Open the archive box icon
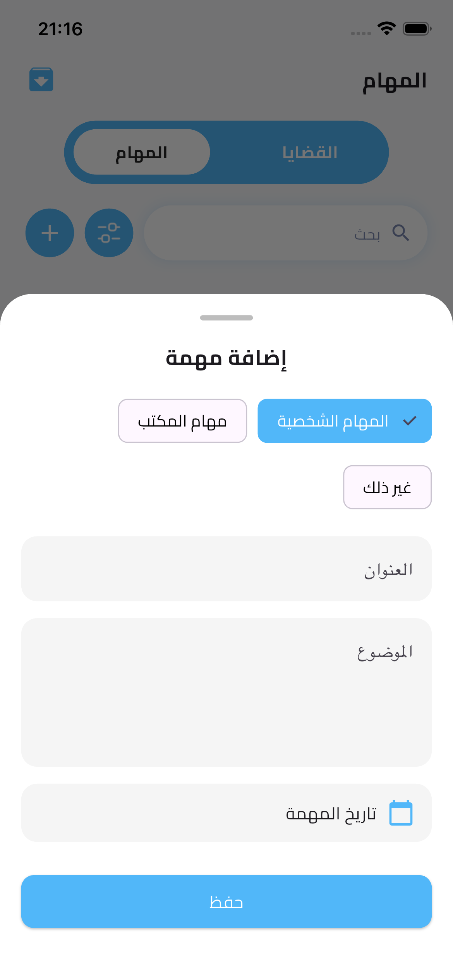The image size is (453, 980). [x=41, y=80]
